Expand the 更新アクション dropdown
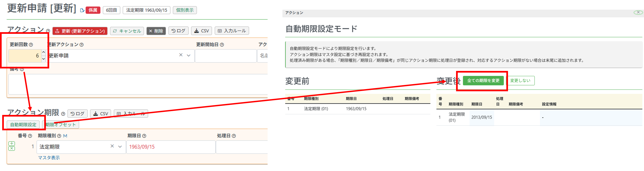The image size is (644, 171). (189, 55)
